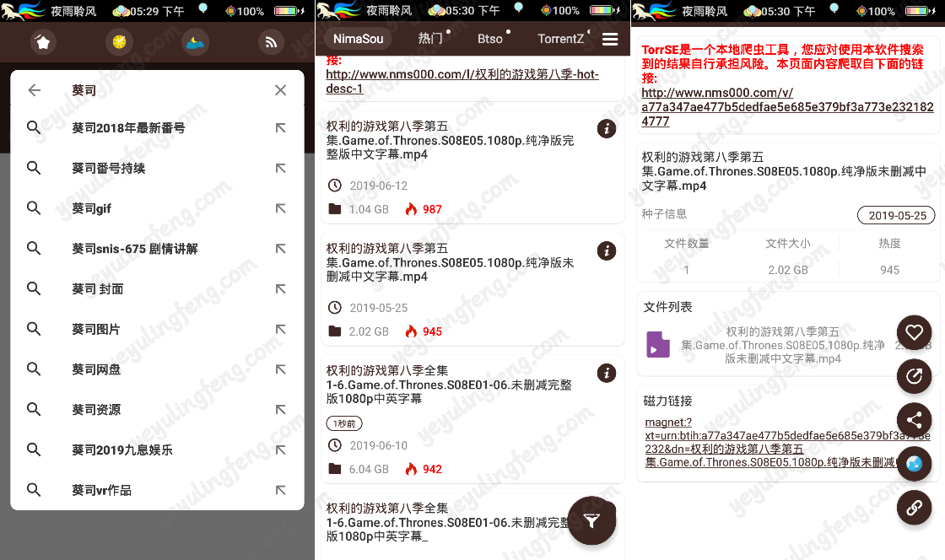Tap the battery indicator on left status bar
The width and height of the screenshot is (945, 560).
tap(290, 11)
